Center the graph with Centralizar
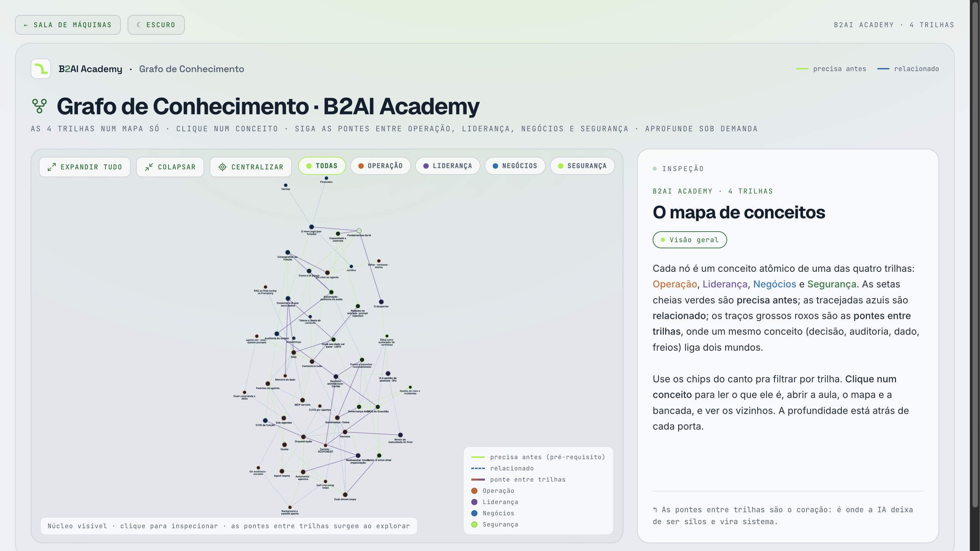 (x=251, y=167)
